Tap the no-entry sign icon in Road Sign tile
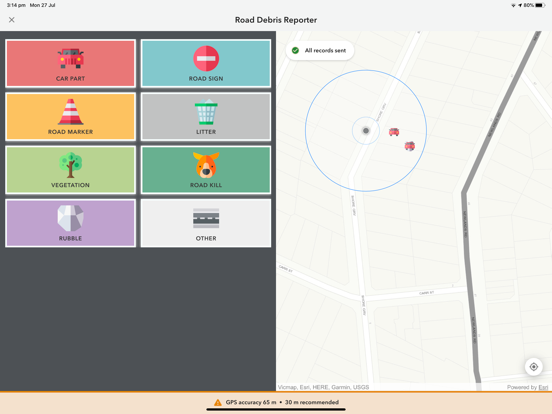The height and width of the screenshot is (414, 552). pos(206,58)
